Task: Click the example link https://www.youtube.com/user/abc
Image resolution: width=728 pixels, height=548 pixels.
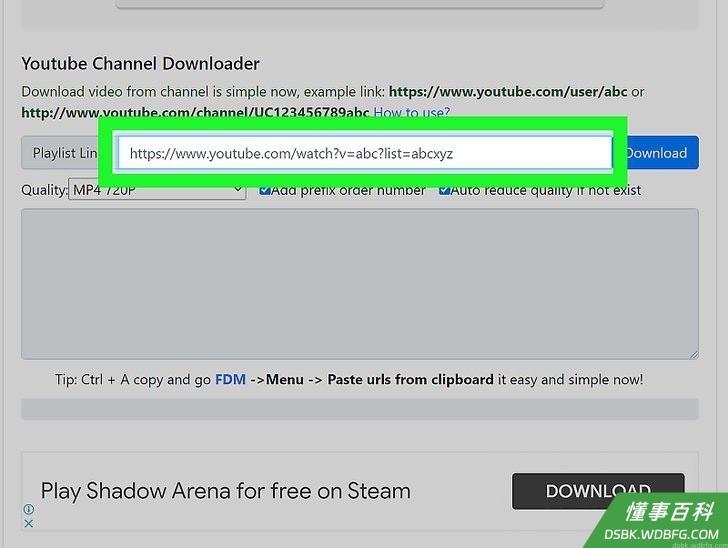Action: 508,91
